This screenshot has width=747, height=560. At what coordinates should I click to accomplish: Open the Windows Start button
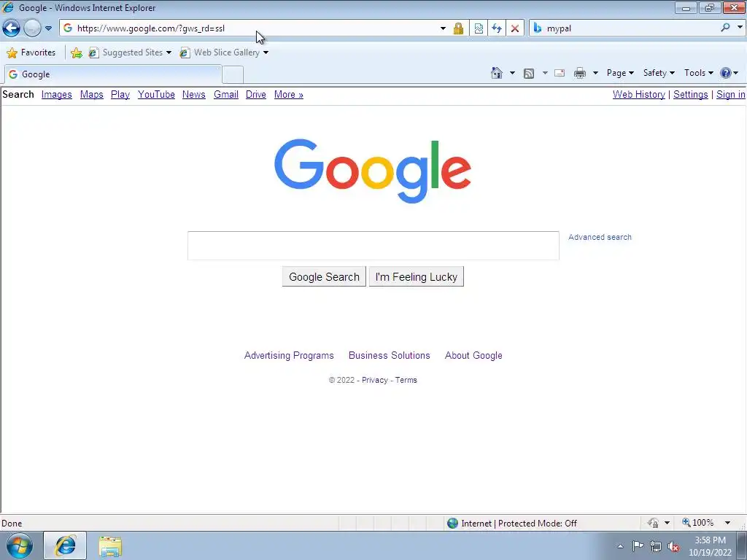point(20,545)
